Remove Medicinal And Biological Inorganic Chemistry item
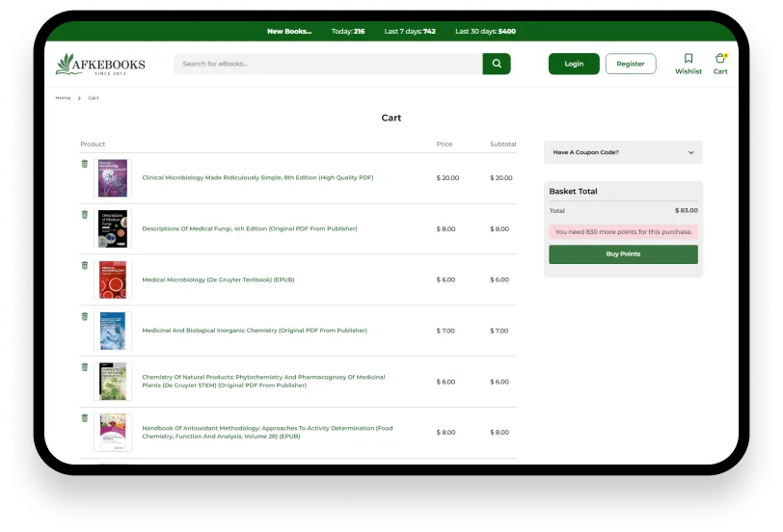The height and width of the screenshot is (532, 783). (x=85, y=316)
